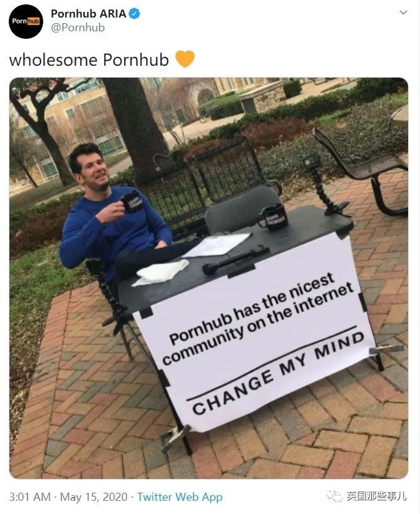The image size is (420, 514).
Task: Click the 3:01 AM timestamp
Action: [30, 497]
